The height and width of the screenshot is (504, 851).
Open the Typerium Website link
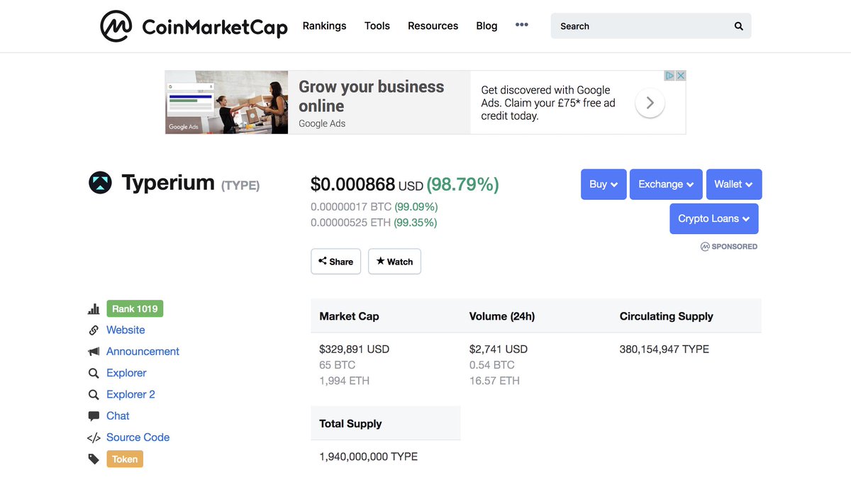click(x=126, y=330)
